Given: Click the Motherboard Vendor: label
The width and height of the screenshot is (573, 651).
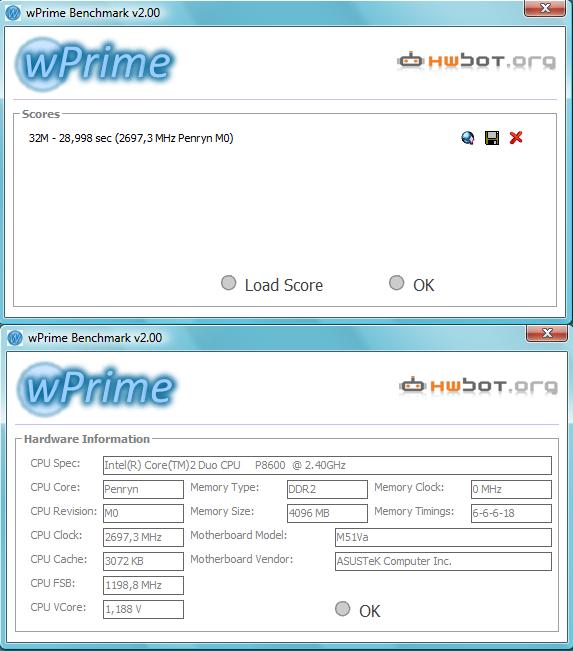Looking at the screenshot, I should point(242,559).
